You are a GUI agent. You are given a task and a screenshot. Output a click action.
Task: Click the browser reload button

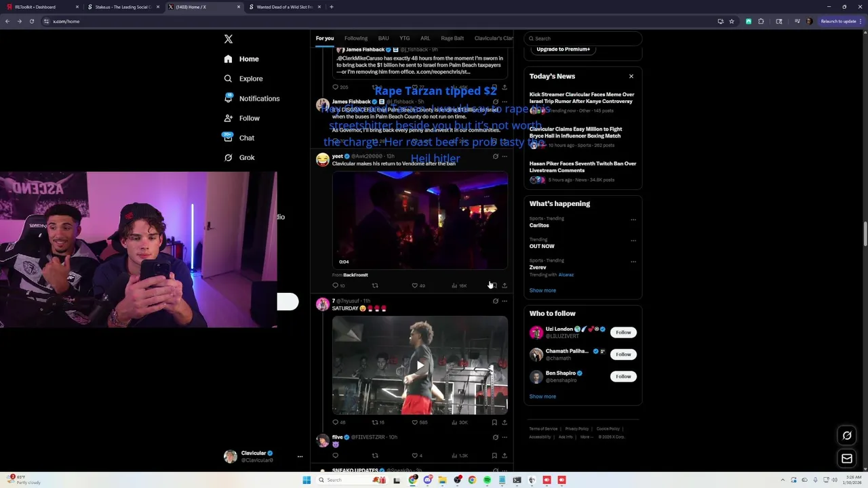tap(31, 21)
